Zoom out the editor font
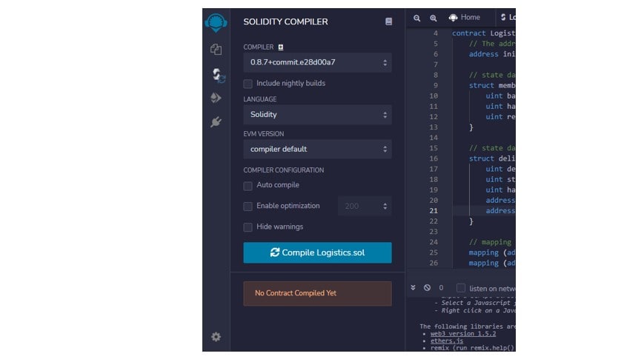Screen dimensions: 644x362 coord(417,18)
